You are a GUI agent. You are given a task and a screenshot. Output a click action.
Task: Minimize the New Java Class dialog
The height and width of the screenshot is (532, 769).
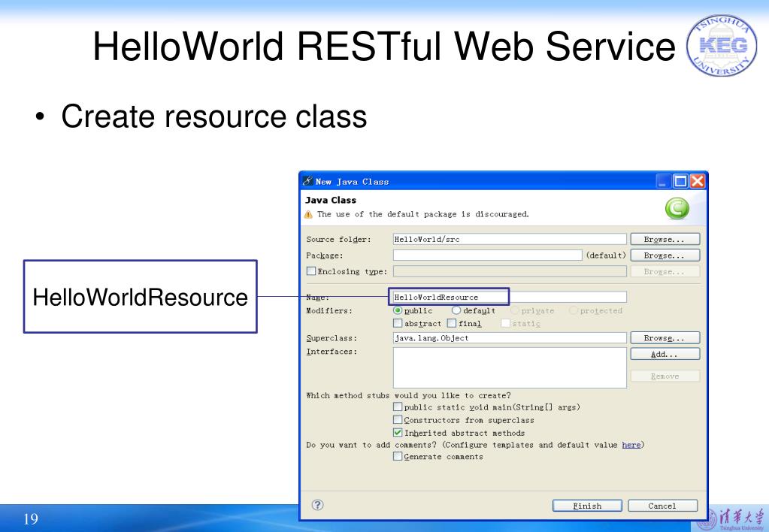(664, 181)
